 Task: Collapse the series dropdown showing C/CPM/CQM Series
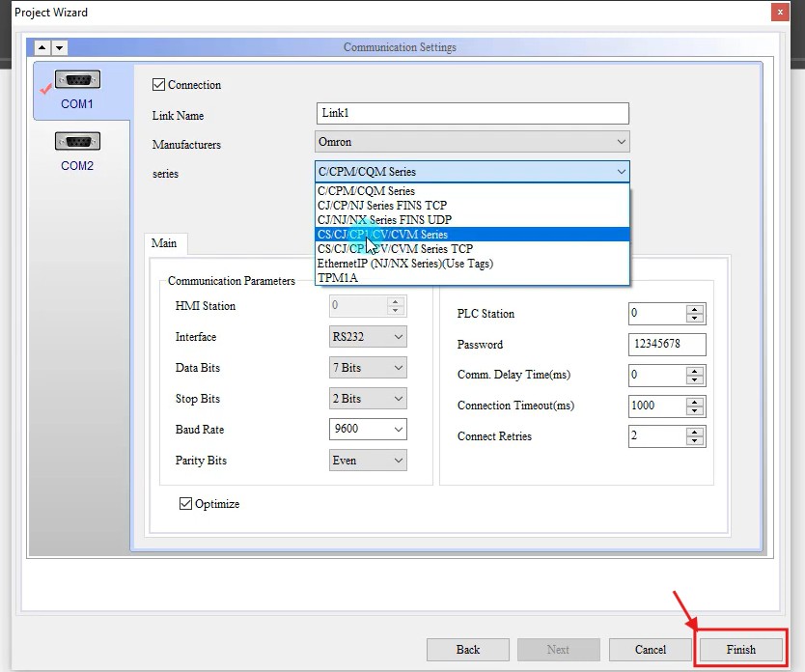(x=472, y=172)
